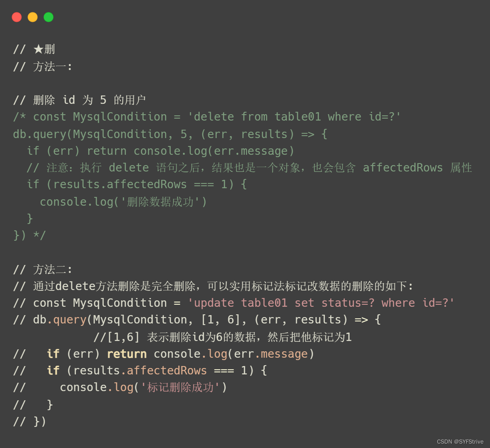Click the CSDN @SYFStrive watermark
The width and height of the screenshot is (490, 448).
[460, 442]
